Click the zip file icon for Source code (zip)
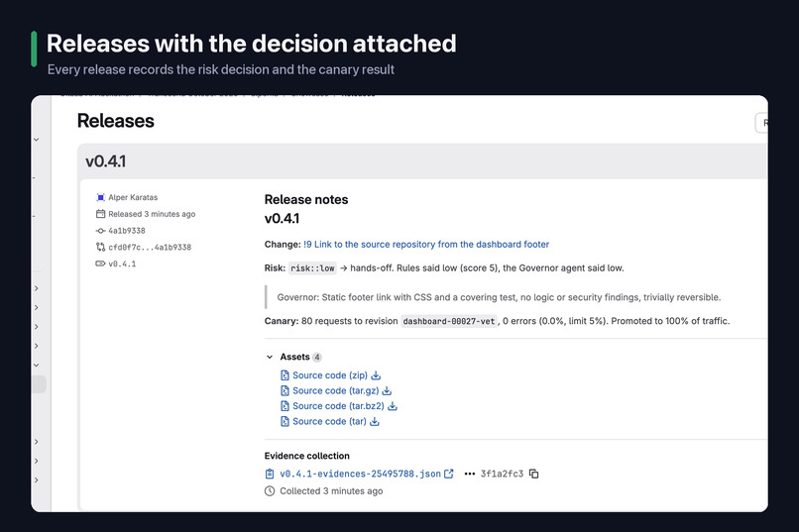The width and height of the screenshot is (799, 532). coord(285,375)
